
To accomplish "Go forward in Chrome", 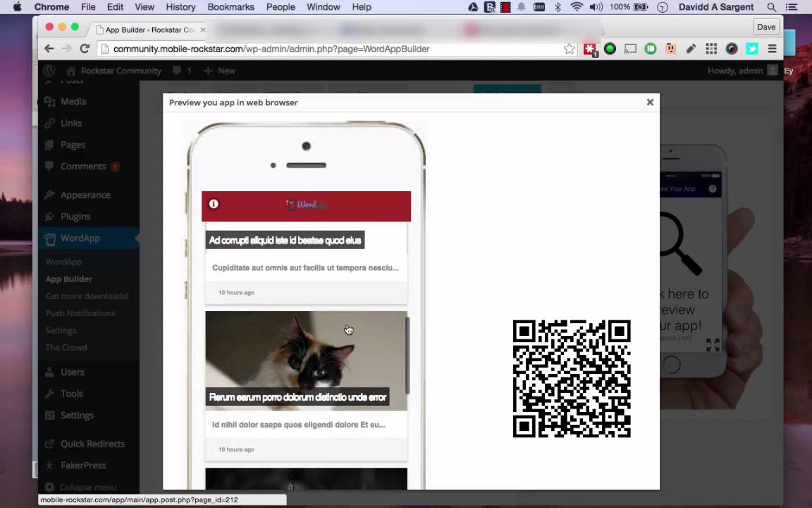I will pos(67,49).
